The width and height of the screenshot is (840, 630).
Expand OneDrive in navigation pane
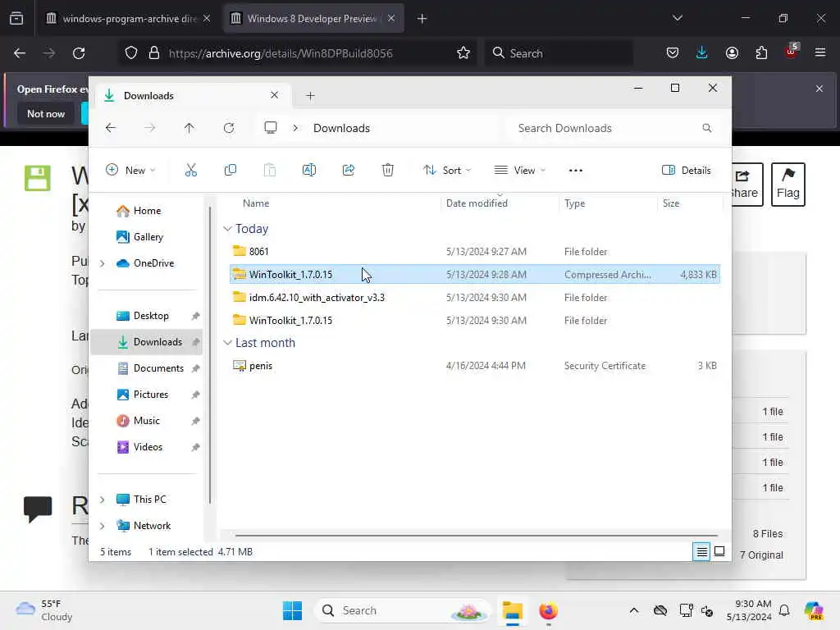[x=102, y=263]
